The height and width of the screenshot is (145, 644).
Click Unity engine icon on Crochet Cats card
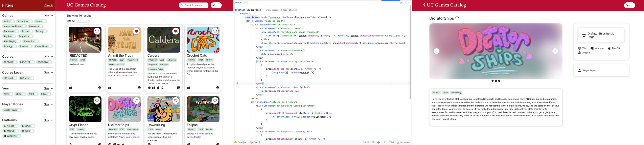218,88
